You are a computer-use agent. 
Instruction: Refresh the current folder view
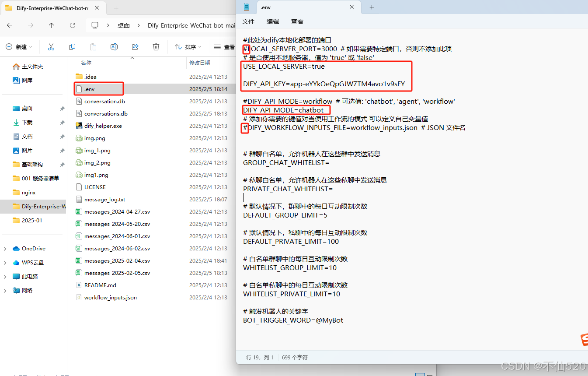(x=72, y=25)
